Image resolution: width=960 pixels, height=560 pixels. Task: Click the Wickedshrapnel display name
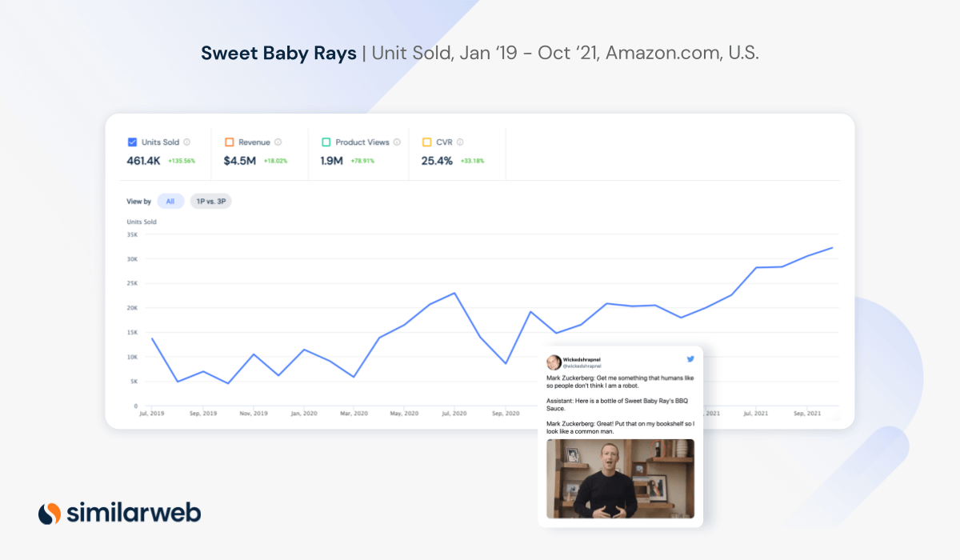582,360
